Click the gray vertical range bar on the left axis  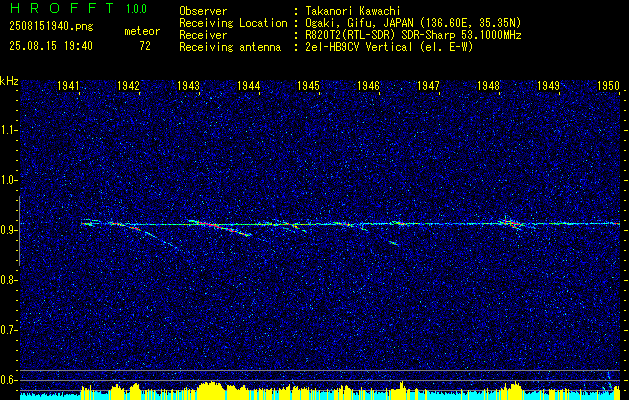pos(19,231)
